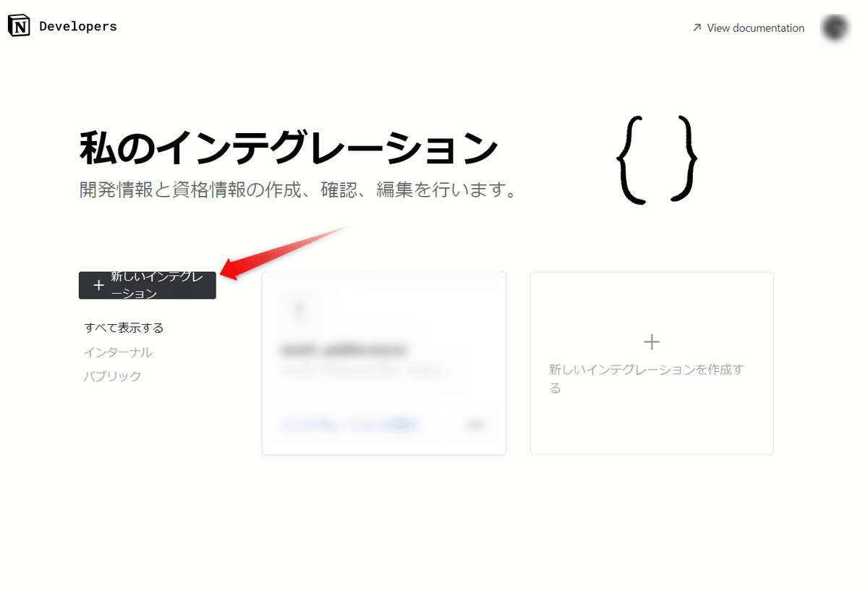Click the external-link arrow beside View documentation
This screenshot has width=868, height=594.
point(696,27)
